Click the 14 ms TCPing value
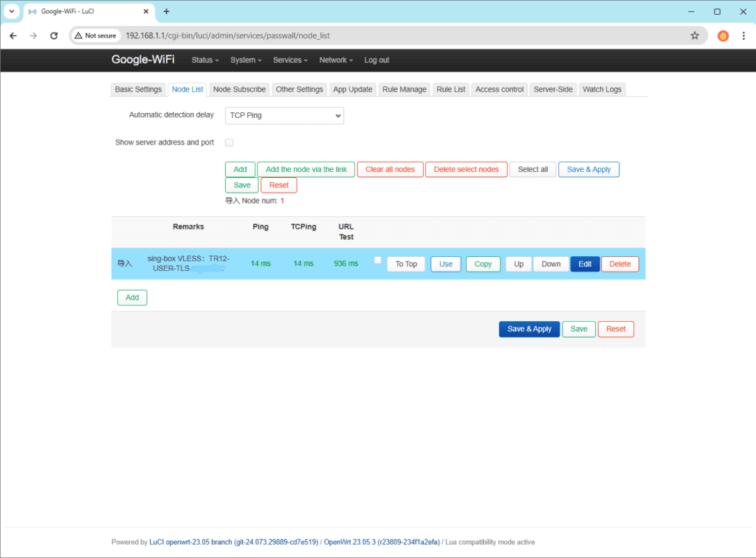Screen dimensions: 756x558 303,263
